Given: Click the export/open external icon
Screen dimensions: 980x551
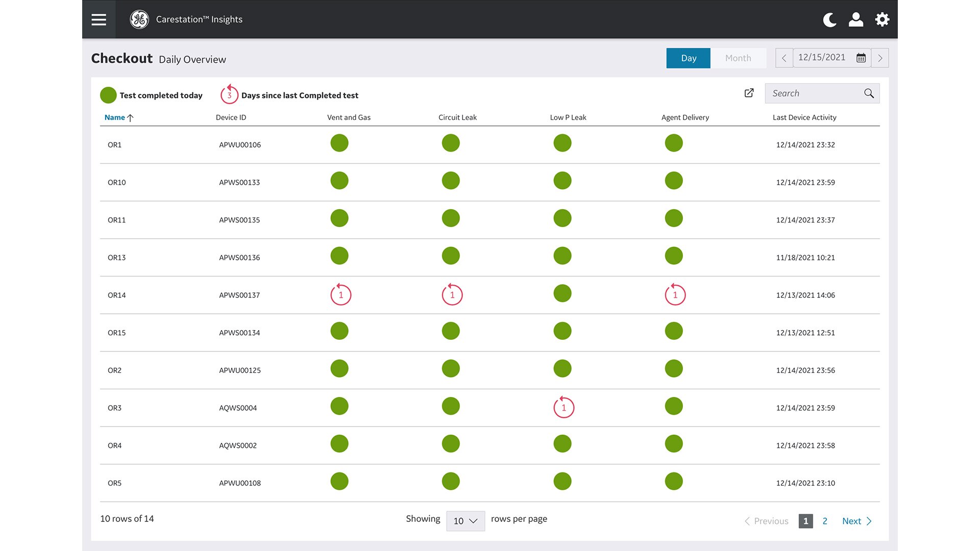Looking at the screenshot, I should (749, 93).
